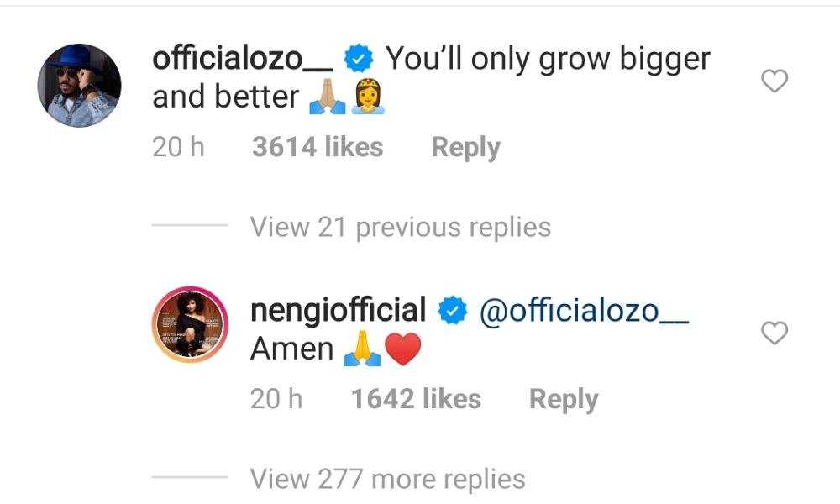Reply to the officialozo__ comment
The height and width of the screenshot is (504, 840).
click(x=465, y=147)
